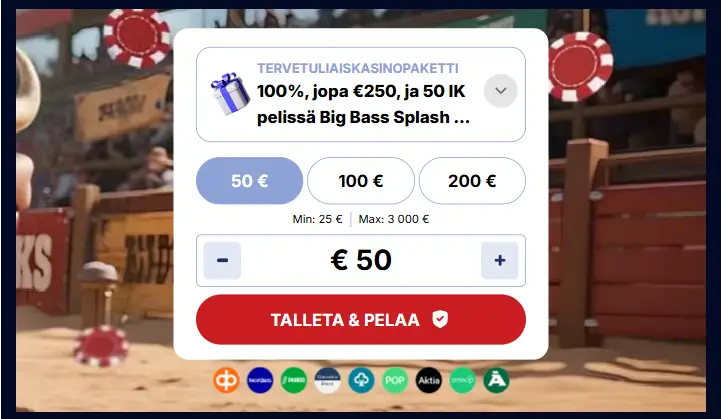Open the Tervetuliaiskasinopaketti bonus selector
The height and width of the screenshot is (419, 721).
click(x=361, y=94)
